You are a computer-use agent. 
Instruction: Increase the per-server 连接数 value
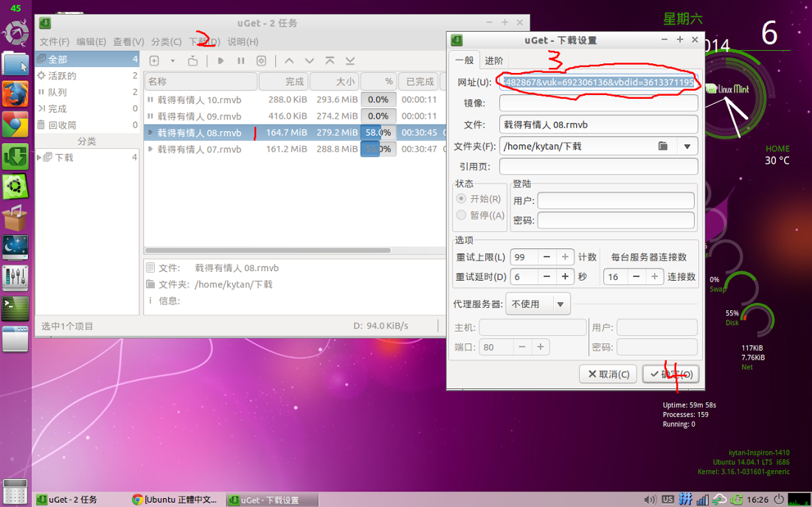(655, 277)
